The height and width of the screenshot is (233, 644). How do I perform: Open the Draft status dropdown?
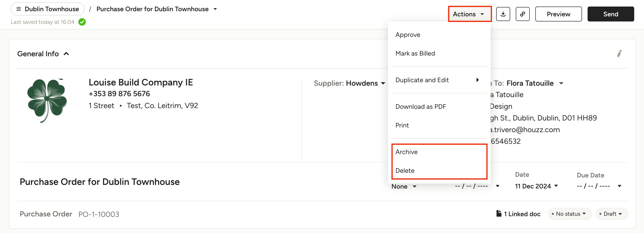point(612,214)
